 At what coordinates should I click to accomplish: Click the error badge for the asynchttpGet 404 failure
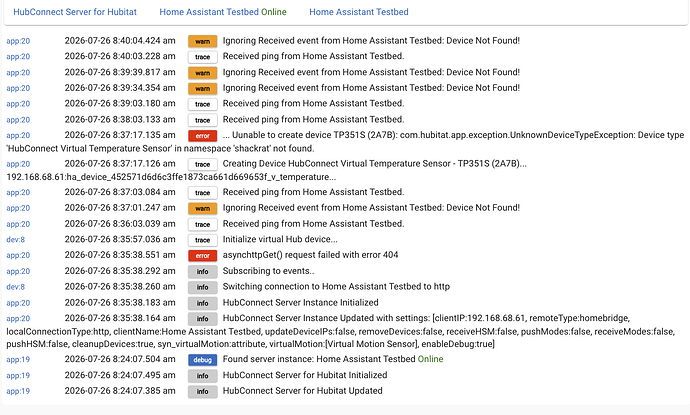click(x=202, y=256)
